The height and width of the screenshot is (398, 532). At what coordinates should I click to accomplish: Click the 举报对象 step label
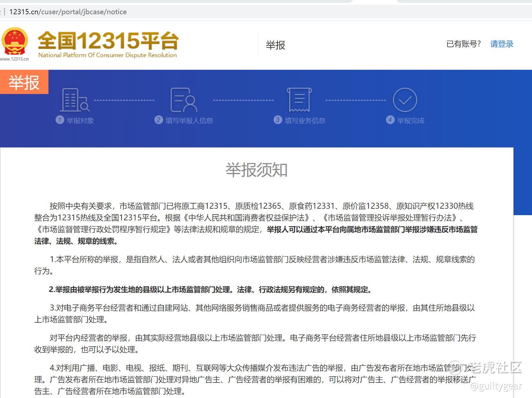click(x=80, y=120)
